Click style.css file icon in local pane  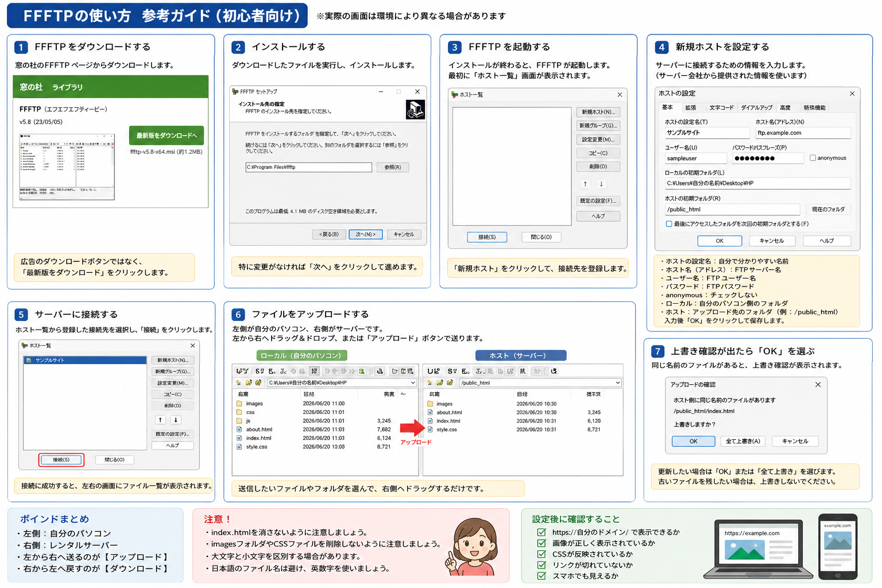pyautogui.click(x=239, y=447)
